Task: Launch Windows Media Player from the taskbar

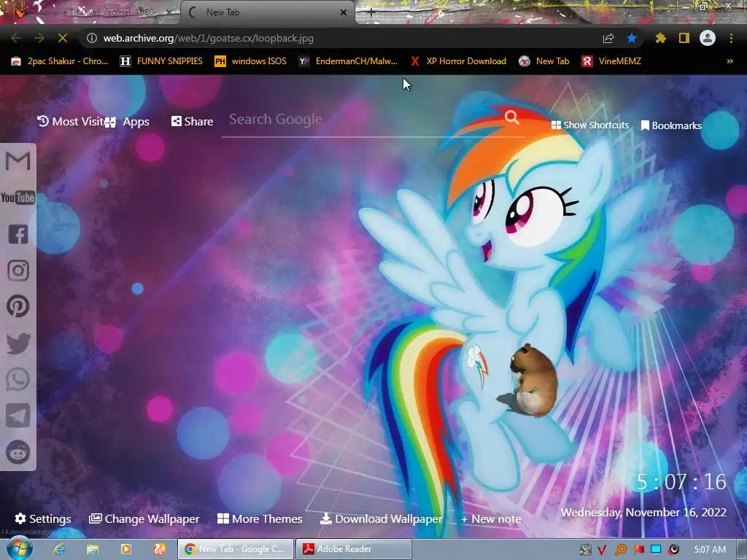Action: pyautogui.click(x=125, y=549)
